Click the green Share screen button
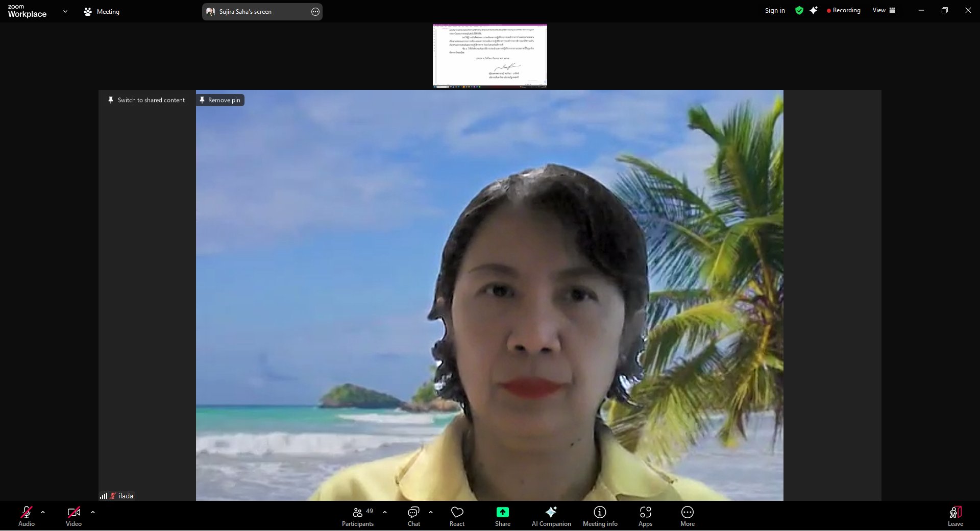 pyautogui.click(x=502, y=516)
